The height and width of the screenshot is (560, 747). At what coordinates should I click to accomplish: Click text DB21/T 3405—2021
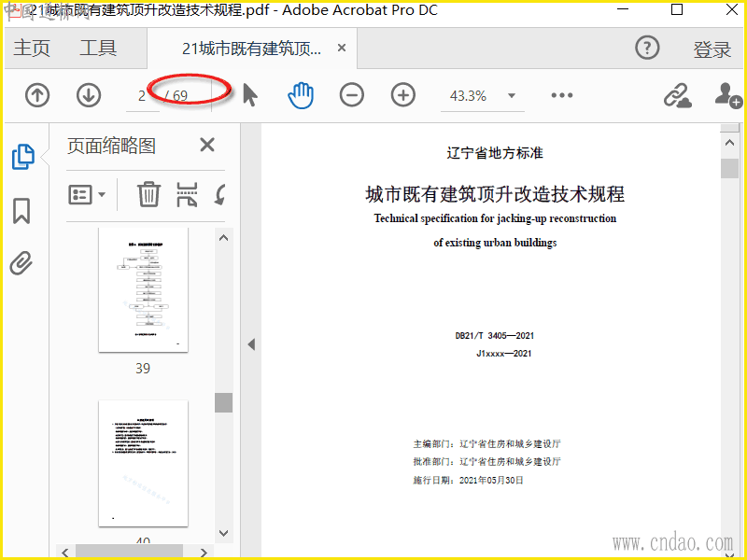tap(495, 336)
